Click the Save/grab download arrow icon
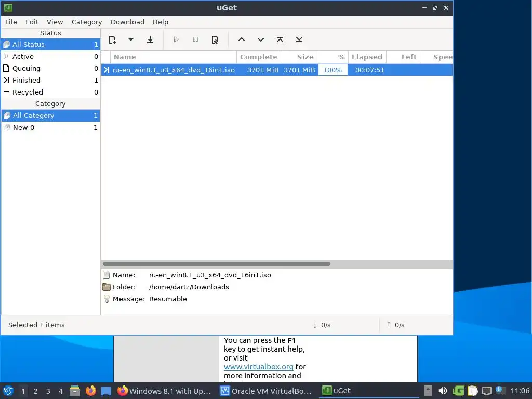532x399 pixels. pyautogui.click(x=150, y=39)
